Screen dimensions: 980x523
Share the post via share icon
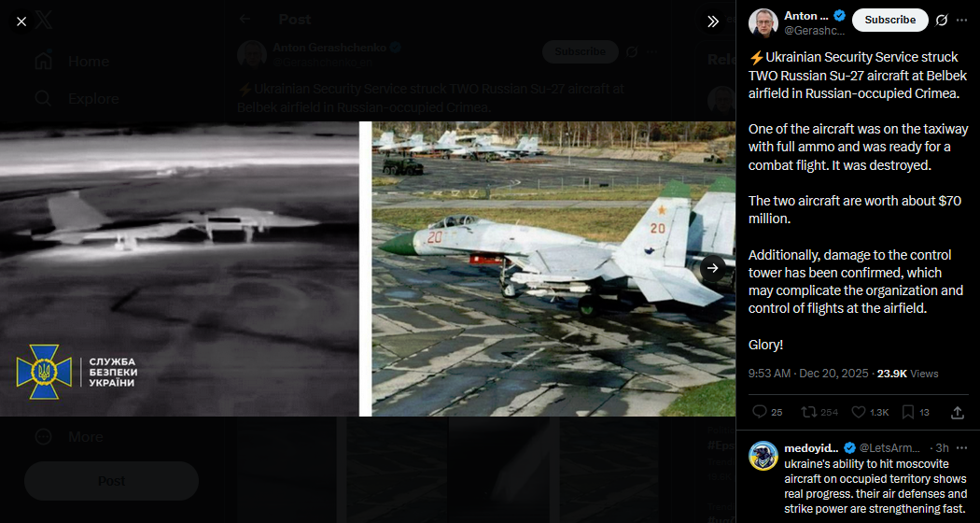[x=957, y=412]
